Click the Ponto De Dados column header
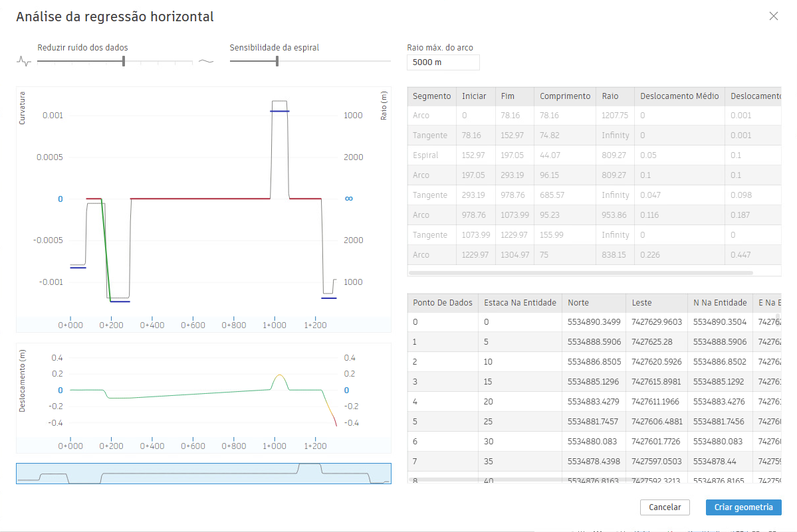This screenshot has width=797, height=532. 442,303
